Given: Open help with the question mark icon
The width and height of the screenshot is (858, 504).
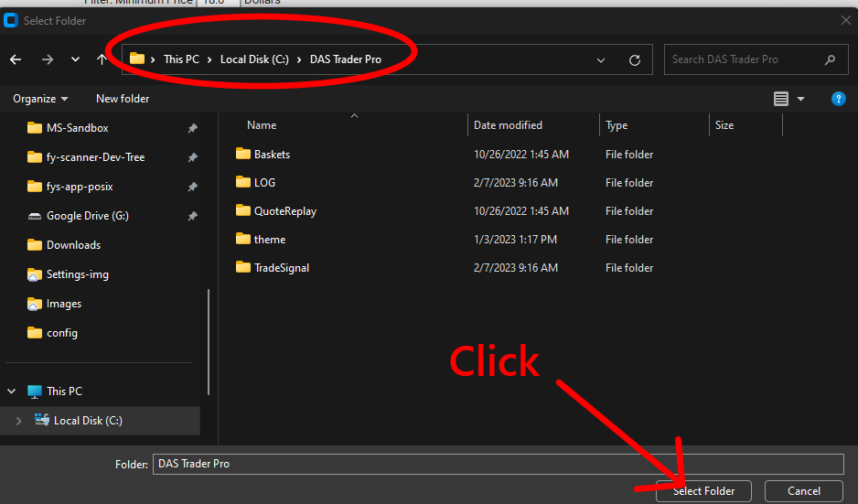Looking at the screenshot, I should [x=838, y=99].
